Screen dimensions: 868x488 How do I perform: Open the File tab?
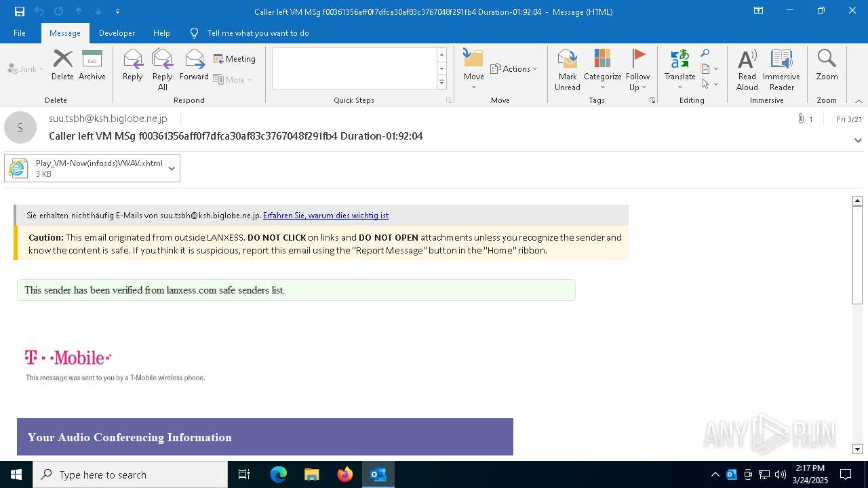pos(20,33)
